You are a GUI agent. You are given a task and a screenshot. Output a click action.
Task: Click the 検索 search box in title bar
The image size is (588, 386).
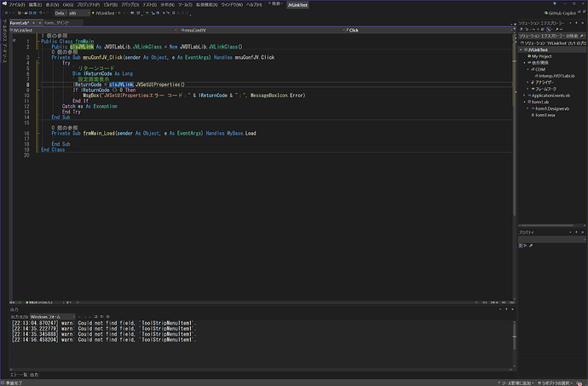tap(275, 3)
